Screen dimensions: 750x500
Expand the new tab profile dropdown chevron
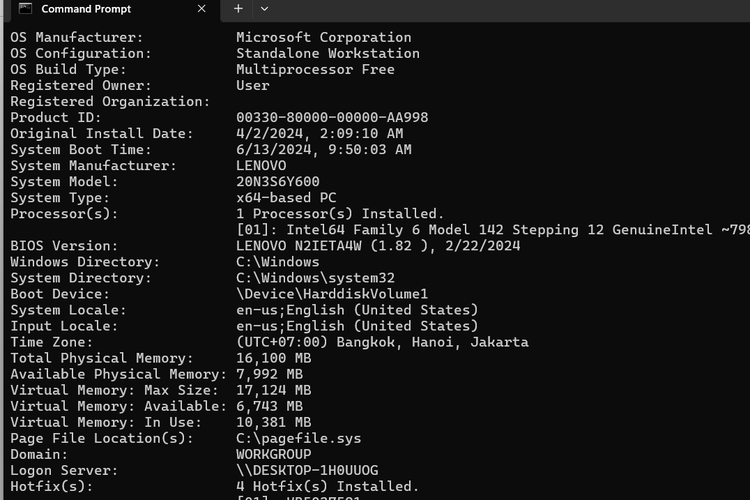[x=264, y=8]
